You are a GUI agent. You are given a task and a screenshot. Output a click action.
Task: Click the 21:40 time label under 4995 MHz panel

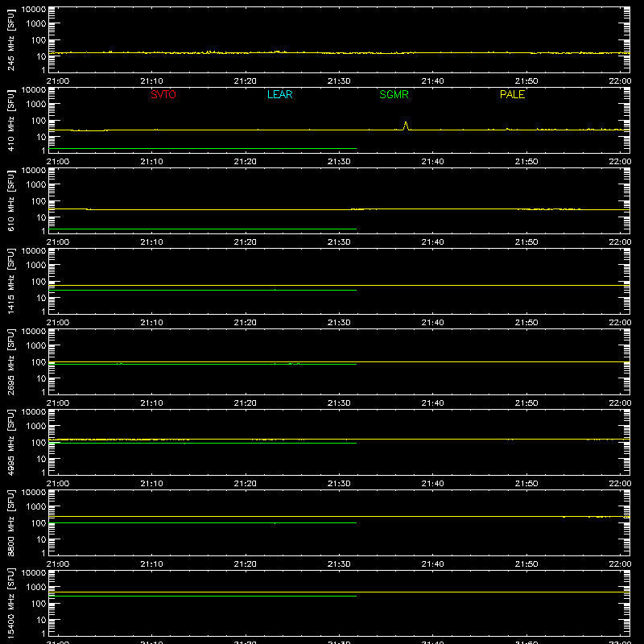(433, 484)
